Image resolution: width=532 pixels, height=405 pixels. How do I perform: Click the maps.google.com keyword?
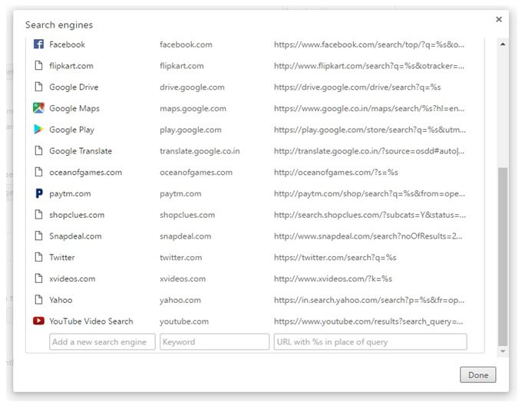(x=193, y=108)
